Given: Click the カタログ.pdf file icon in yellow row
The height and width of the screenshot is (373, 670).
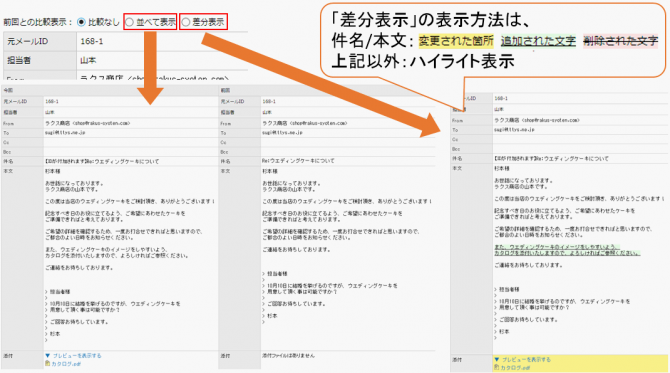Looking at the screenshot, I should 497,367.
